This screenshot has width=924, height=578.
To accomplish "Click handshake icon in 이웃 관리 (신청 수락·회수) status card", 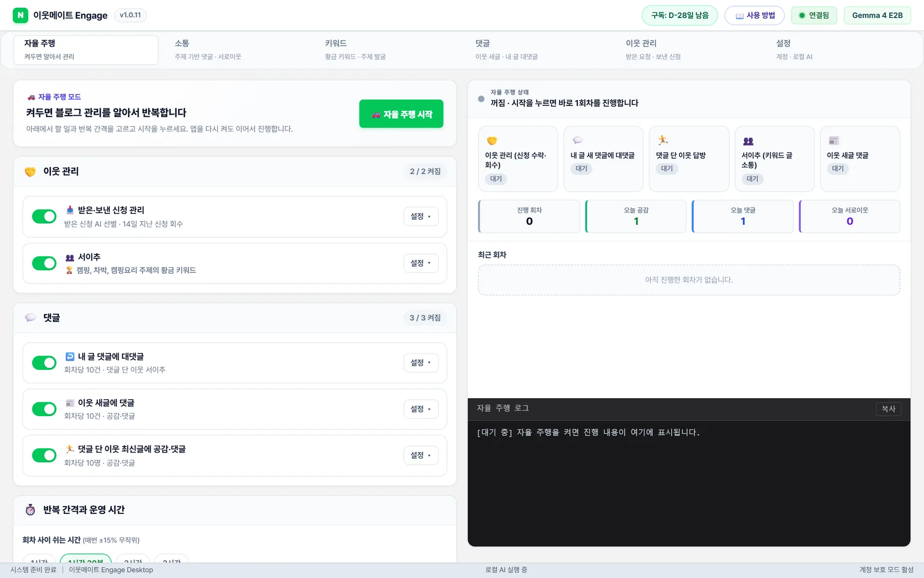I will pyautogui.click(x=492, y=141).
